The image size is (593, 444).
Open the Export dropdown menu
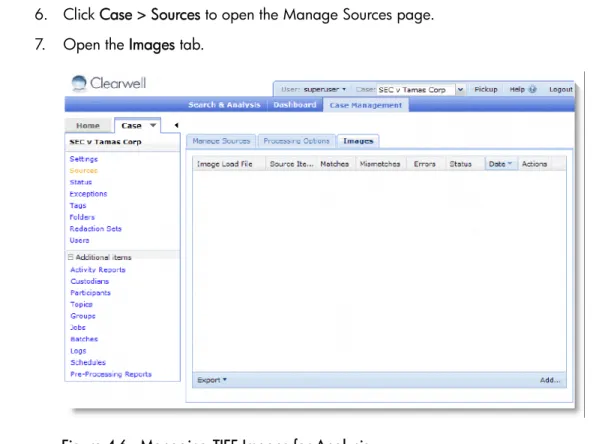[212, 380]
